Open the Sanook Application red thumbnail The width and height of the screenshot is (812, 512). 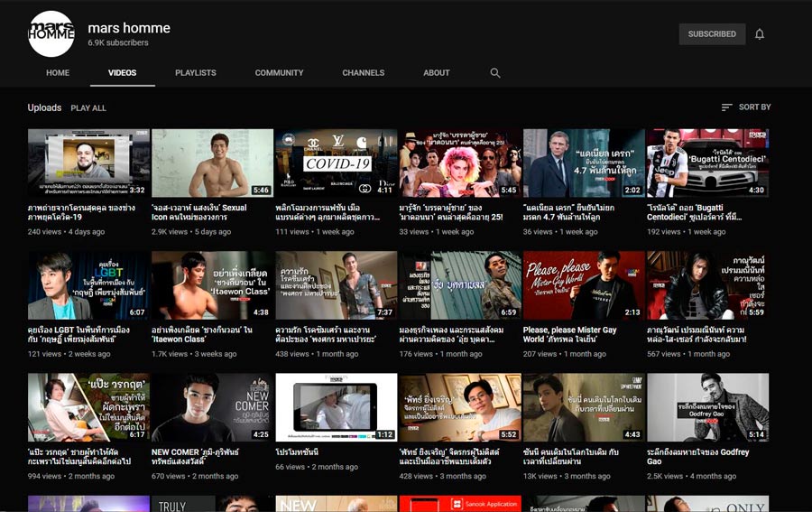[x=460, y=504]
